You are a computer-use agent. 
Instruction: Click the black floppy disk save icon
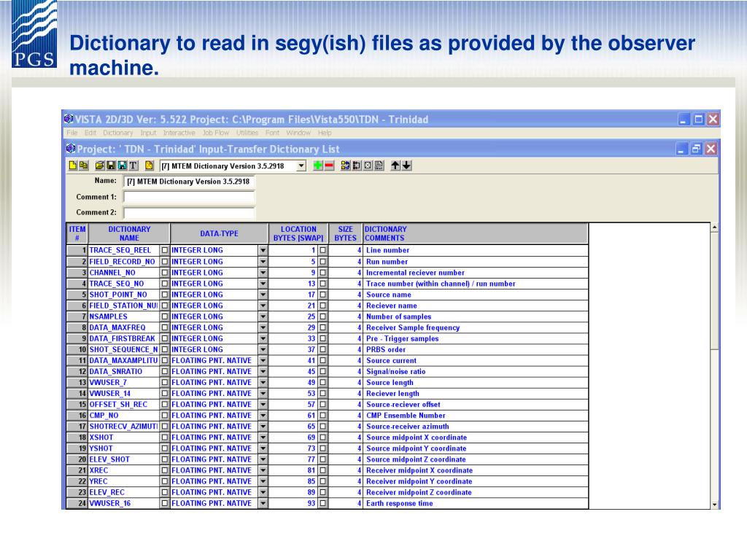[x=111, y=166]
